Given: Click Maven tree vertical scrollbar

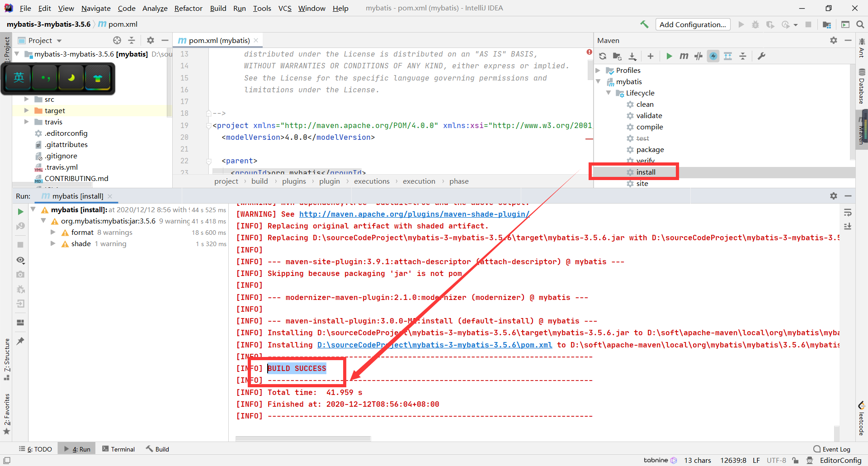Looking at the screenshot, I should point(852,111).
